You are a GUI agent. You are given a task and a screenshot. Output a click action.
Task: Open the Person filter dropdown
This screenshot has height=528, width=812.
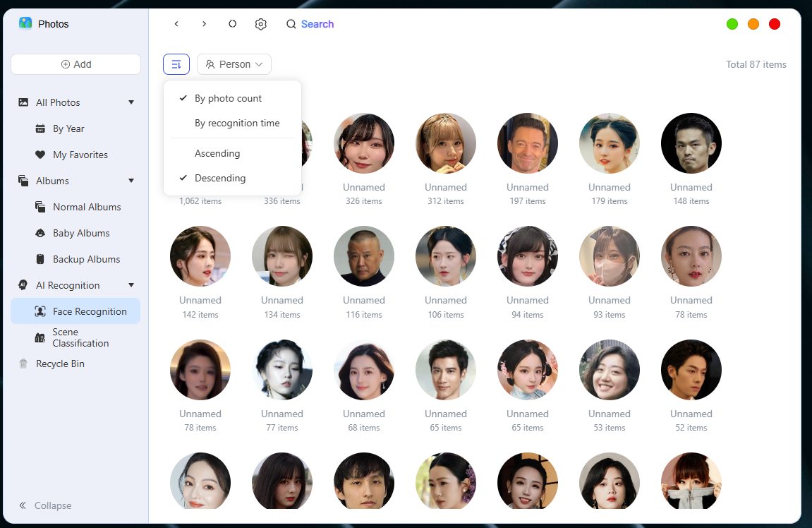coord(234,64)
